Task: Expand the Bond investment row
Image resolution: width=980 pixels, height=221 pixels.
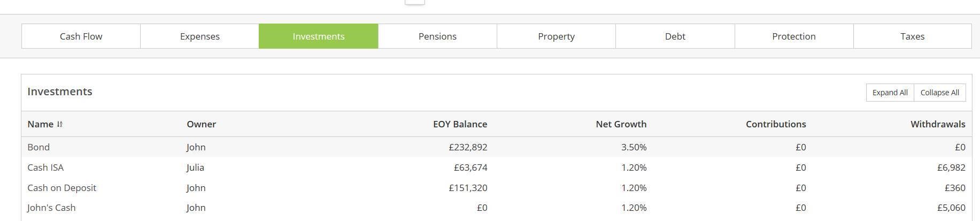Action: 38,147
